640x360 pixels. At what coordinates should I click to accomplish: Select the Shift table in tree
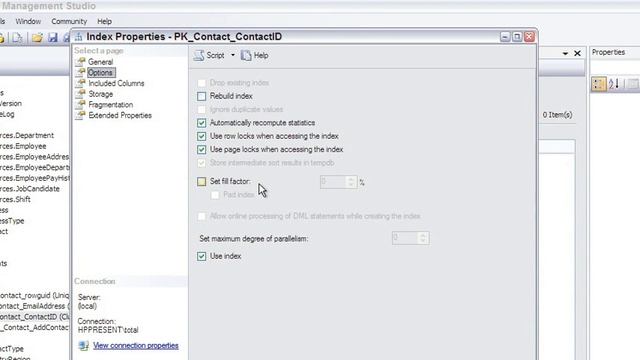[x=16, y=199]
